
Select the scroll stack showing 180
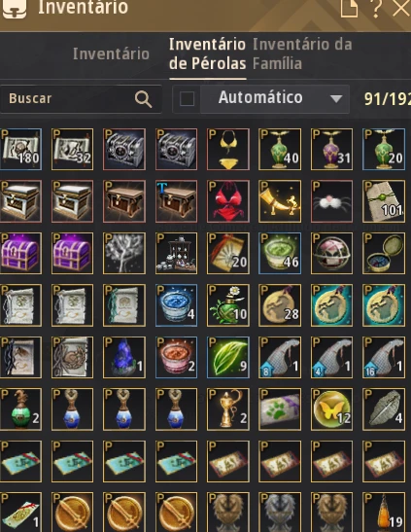point(20,149)
